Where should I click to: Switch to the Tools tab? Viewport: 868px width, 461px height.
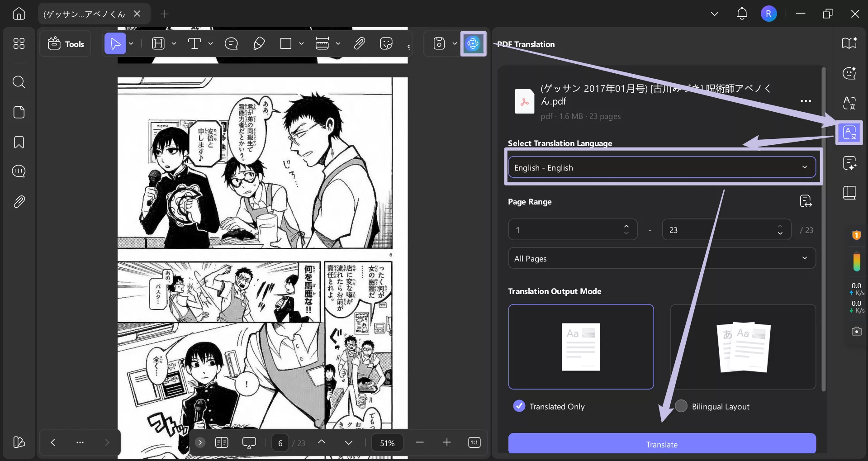(65, 43)
